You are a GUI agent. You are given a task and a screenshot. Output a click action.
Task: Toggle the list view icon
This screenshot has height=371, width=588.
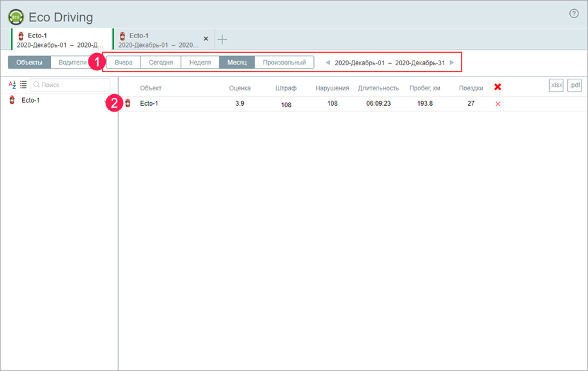[x=23, y=85]
